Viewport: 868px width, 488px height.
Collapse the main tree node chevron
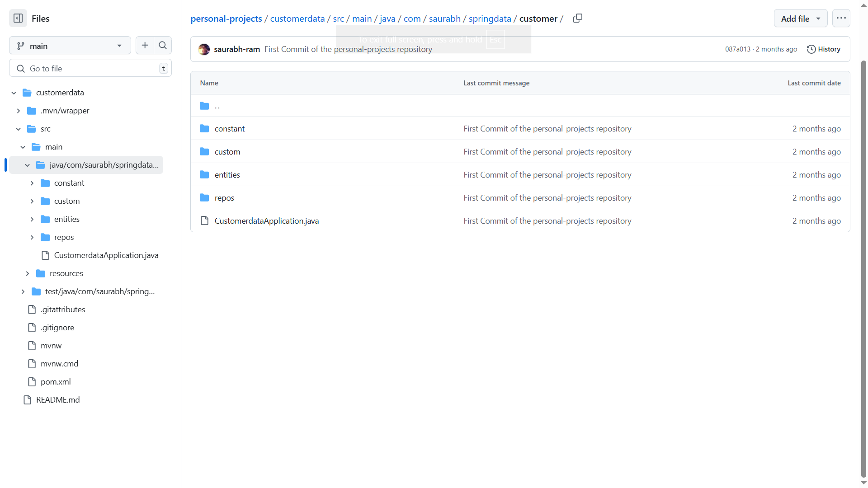point(23,147)
